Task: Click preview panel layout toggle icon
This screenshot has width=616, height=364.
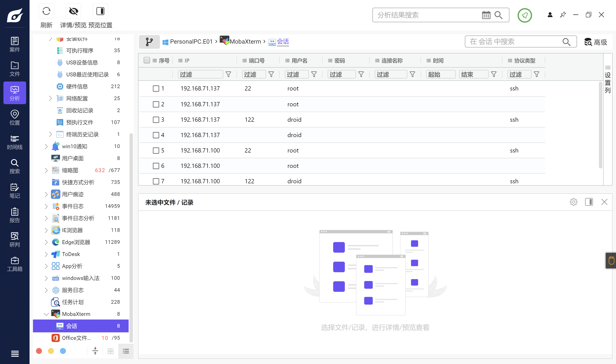Action: tap(589, 202)
